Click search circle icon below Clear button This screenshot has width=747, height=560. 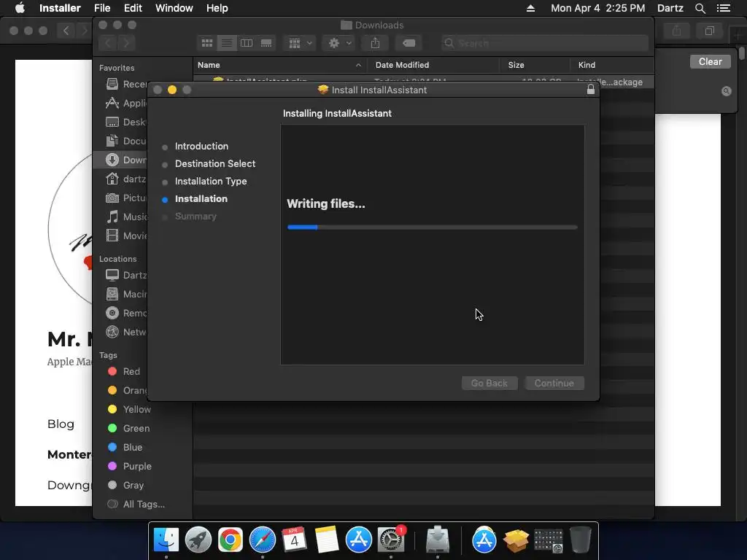click(726, 91)
